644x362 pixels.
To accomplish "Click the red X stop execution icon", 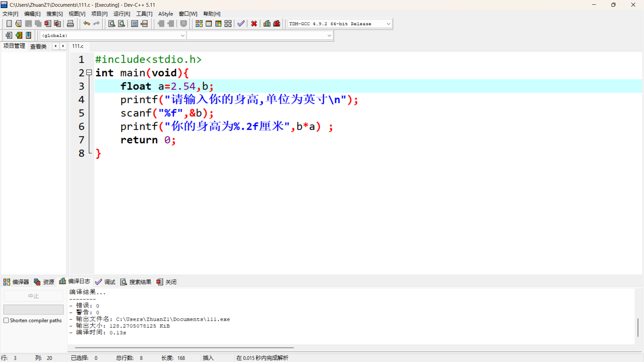I will (254, 23).
